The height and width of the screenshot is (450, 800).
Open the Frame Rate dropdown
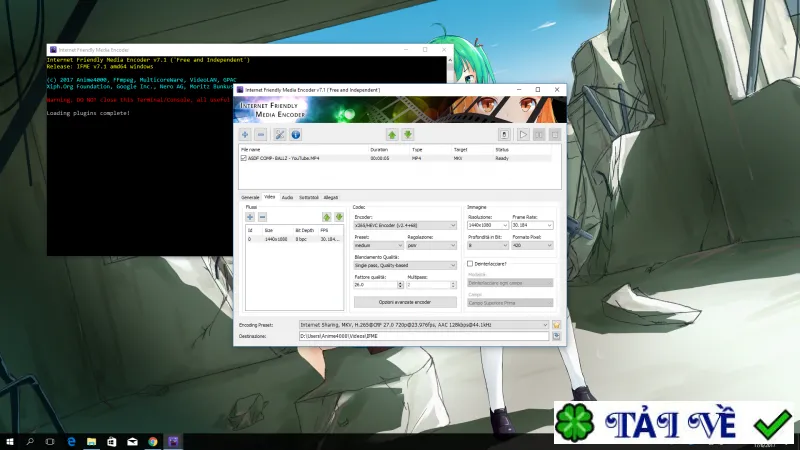(532, 225)
